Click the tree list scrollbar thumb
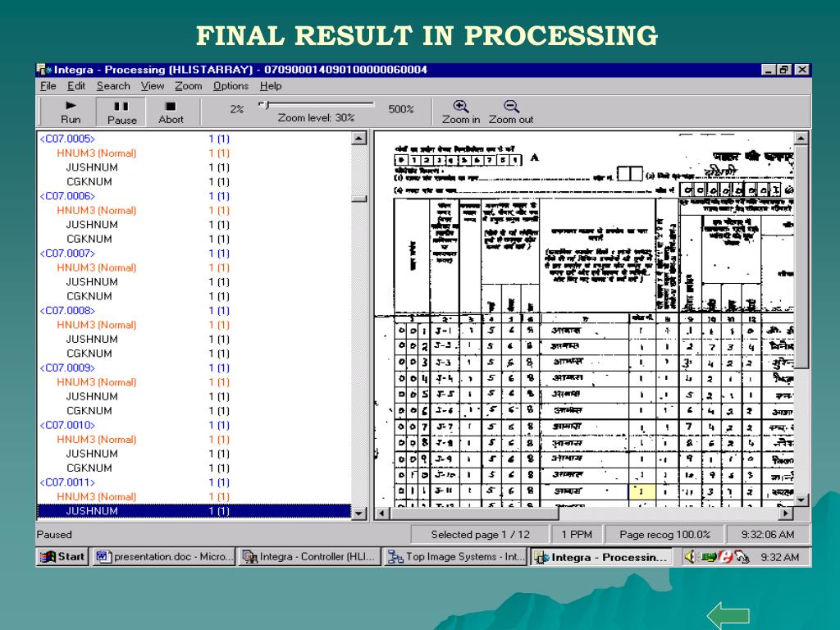Viewport: 840px width, 630px height. click(359, 199)
